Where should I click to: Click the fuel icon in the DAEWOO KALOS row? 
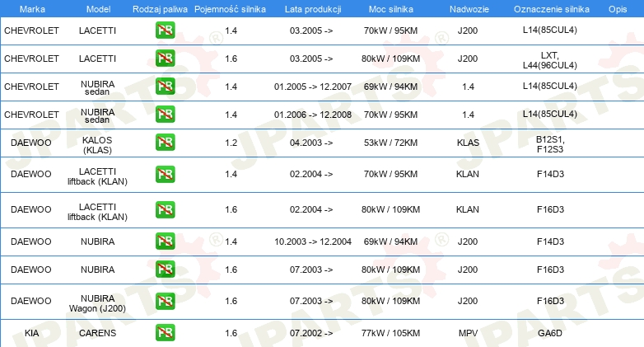(165, 142)
